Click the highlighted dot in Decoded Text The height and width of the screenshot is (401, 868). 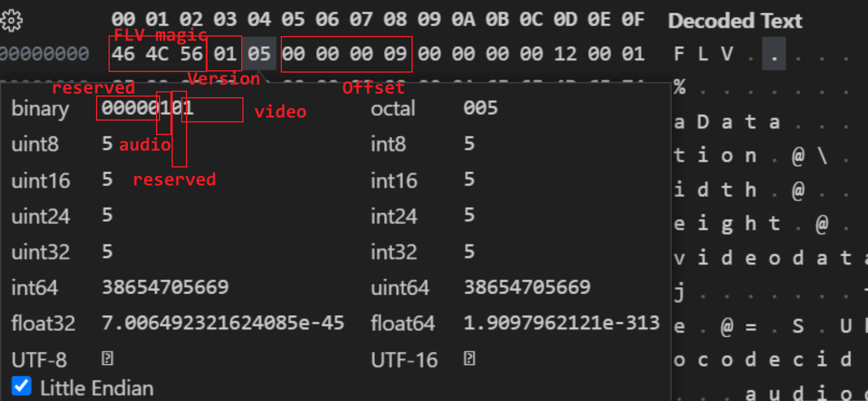point(774,55)
